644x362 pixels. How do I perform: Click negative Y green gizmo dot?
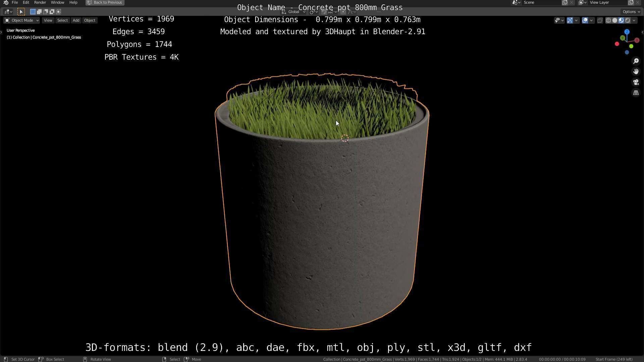pos(631,46)
